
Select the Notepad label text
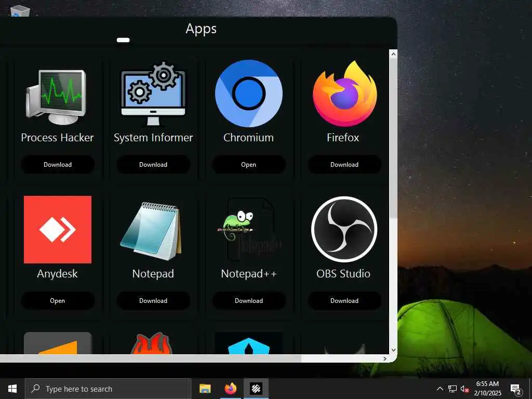coord(153,273)
